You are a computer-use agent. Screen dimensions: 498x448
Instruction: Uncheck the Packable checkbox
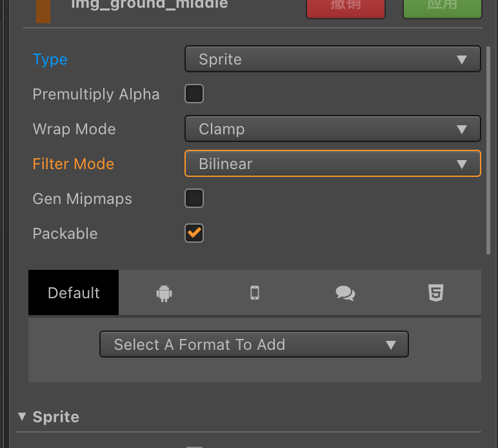pos(194,234)
